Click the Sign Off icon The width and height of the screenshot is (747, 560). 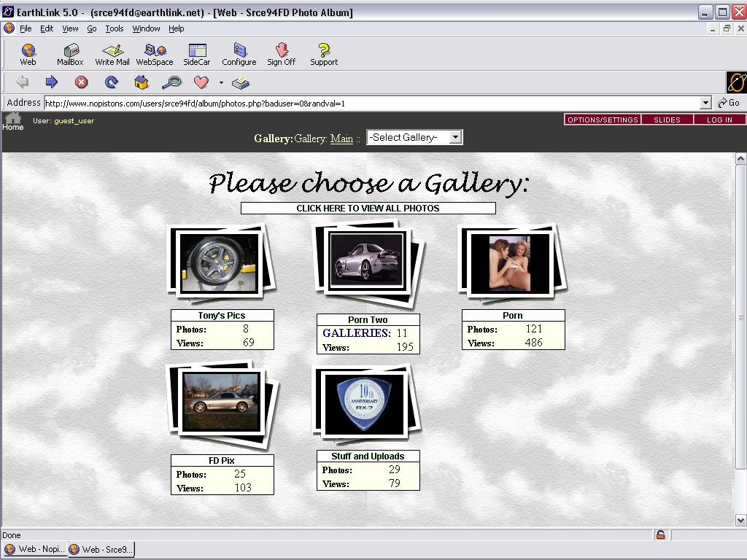tap(281, 54)
